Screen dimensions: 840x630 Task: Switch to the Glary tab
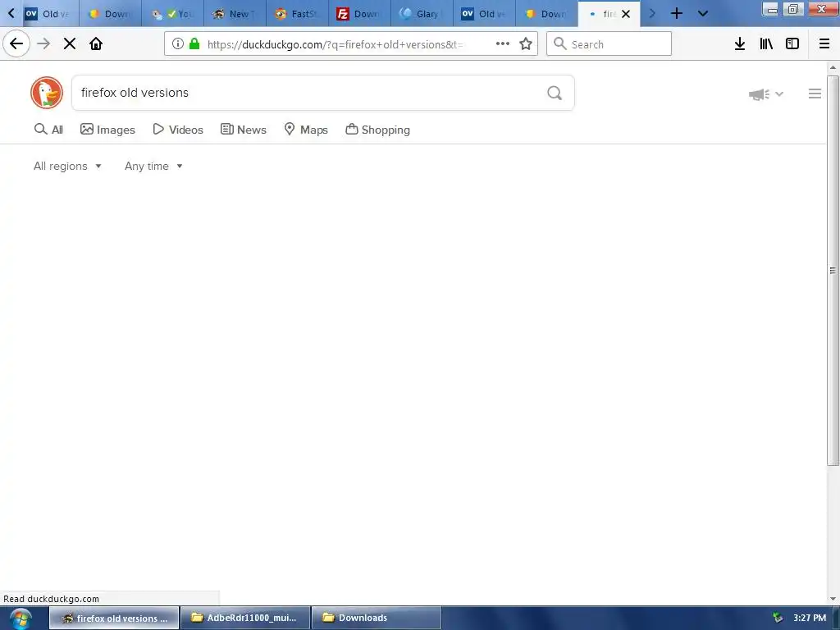pyautogui.click(x=421, y=14)
